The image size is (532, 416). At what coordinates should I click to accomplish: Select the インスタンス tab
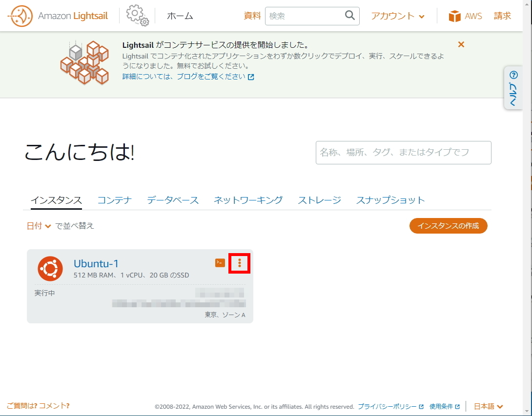[x=56, y=200]
